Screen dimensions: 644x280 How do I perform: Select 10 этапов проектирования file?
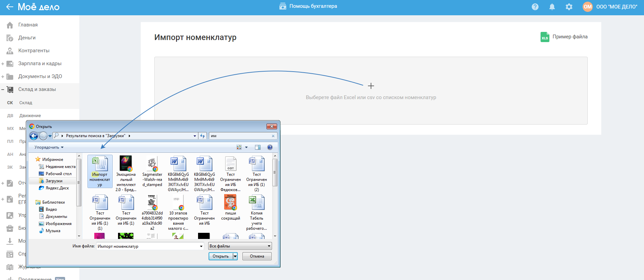[178, 212]
